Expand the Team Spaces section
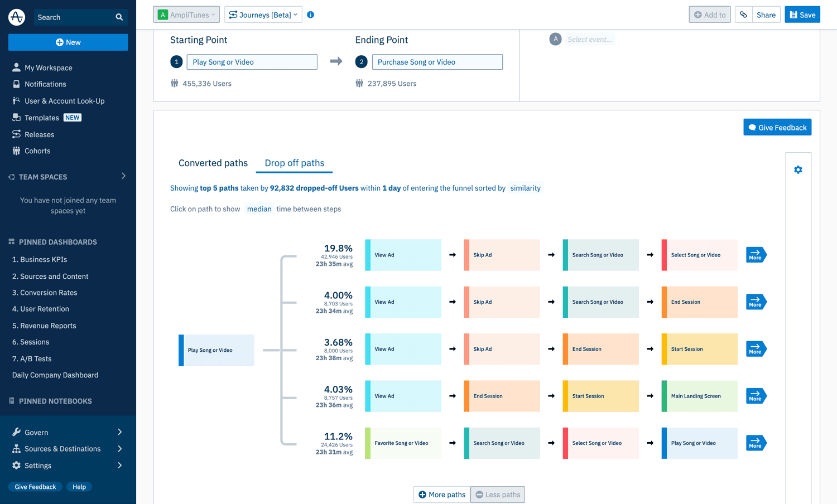837x504 pixels. click(123, 176)
